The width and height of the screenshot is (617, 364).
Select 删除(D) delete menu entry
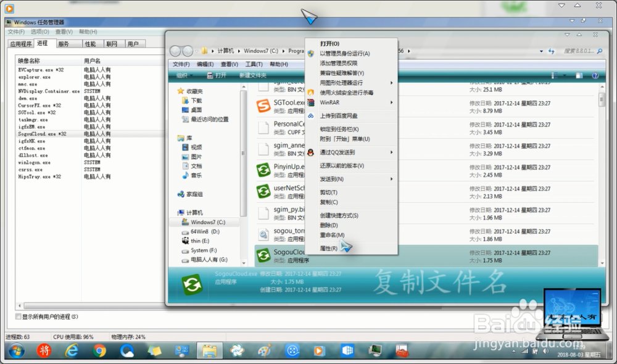[x=329, y=225]
